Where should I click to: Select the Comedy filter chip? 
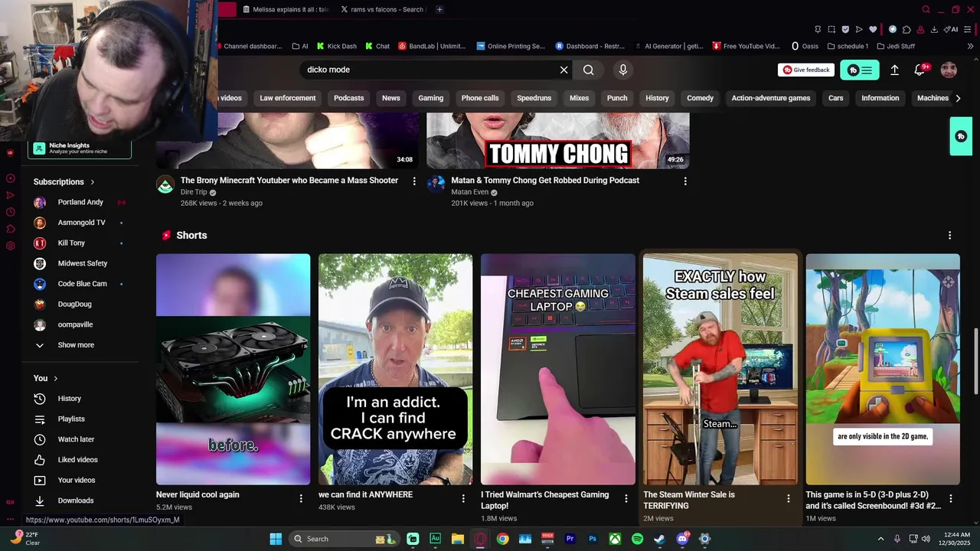700,98
